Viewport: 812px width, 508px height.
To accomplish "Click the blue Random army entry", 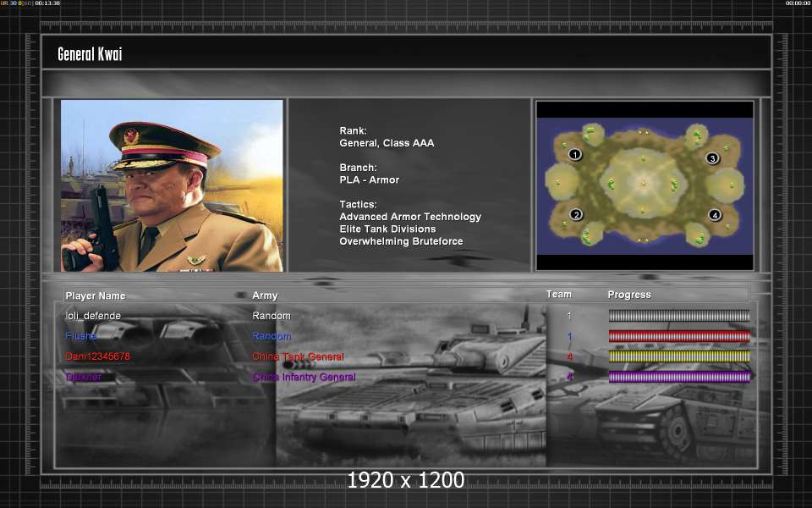I will [272, 336].
